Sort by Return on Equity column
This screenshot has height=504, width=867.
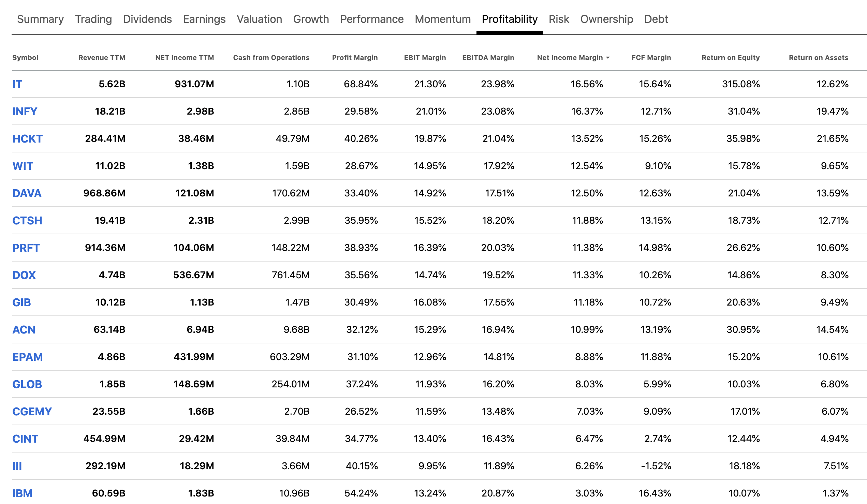pos(731,57)
